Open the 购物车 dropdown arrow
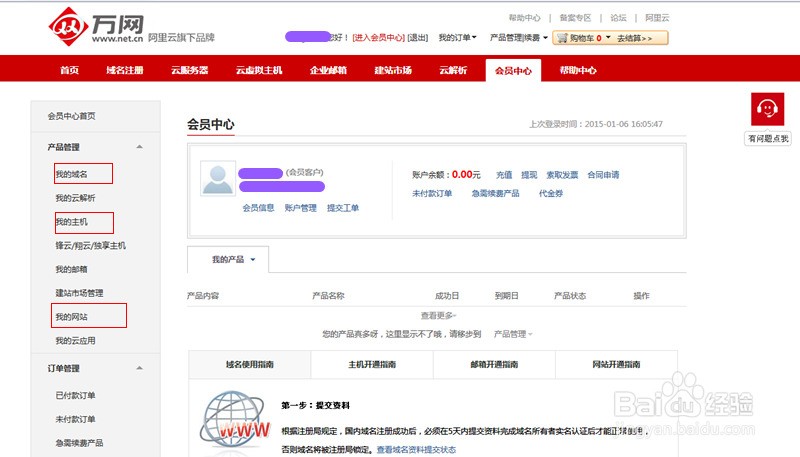This screenshot has height=457, width=800. (608, 37)
